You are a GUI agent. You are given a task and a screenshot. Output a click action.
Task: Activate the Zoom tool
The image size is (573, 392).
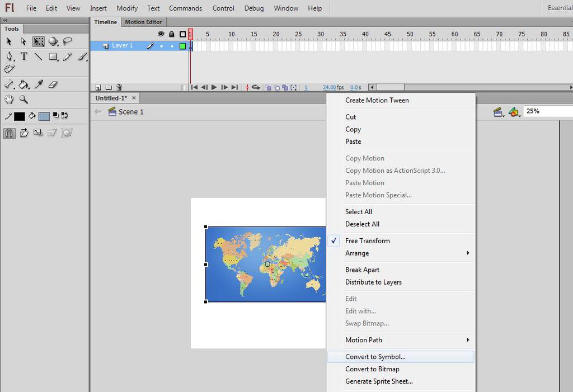[24, 99]
